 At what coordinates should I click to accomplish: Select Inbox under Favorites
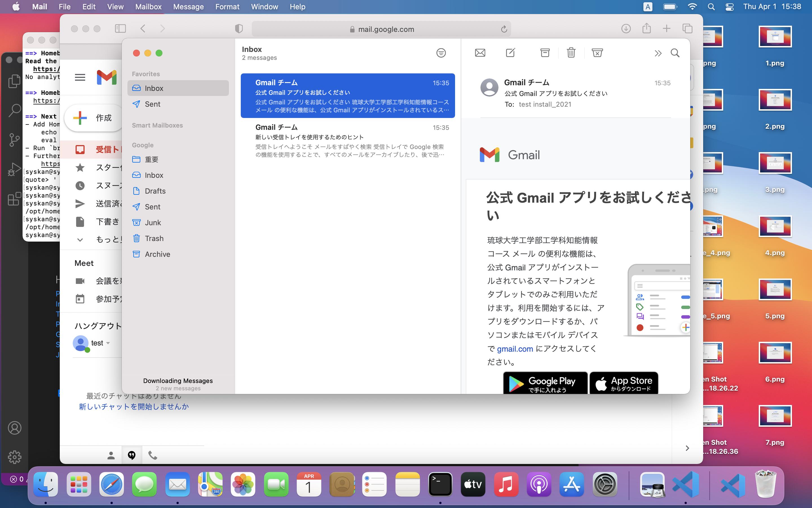click(x=178, y=88)
